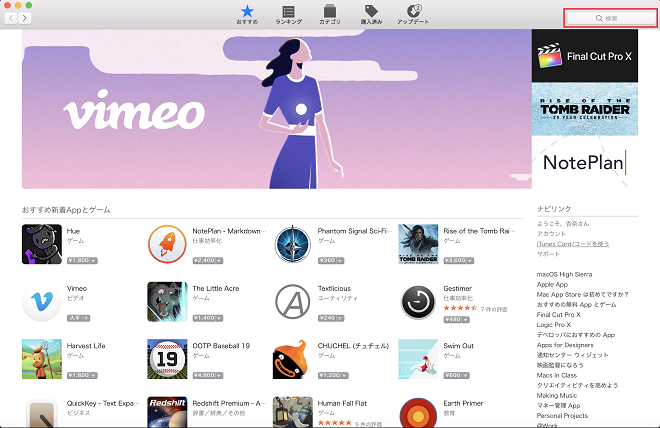Click the ¥1,800 price button for Hue

82,261
